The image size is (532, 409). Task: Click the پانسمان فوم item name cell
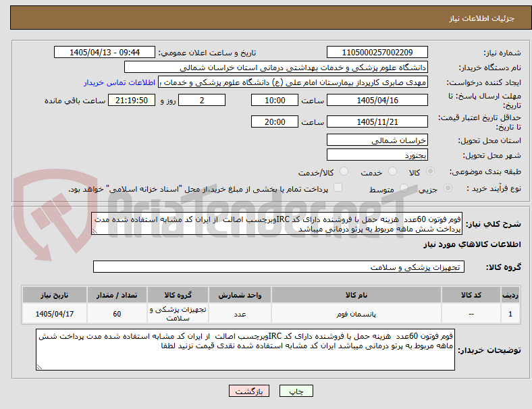(356, 314)
